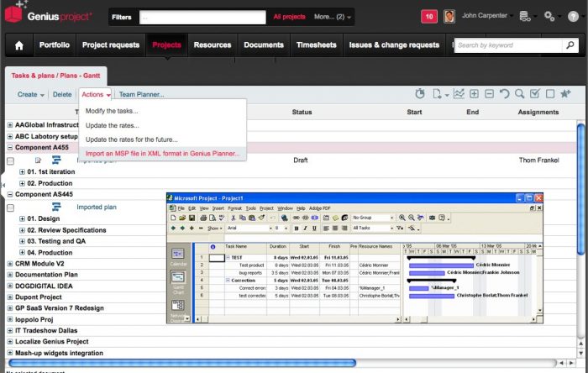This screenshot has width=588, height=373.
Task: Click the document edit icon in Component A455
Action: (38, 160)
